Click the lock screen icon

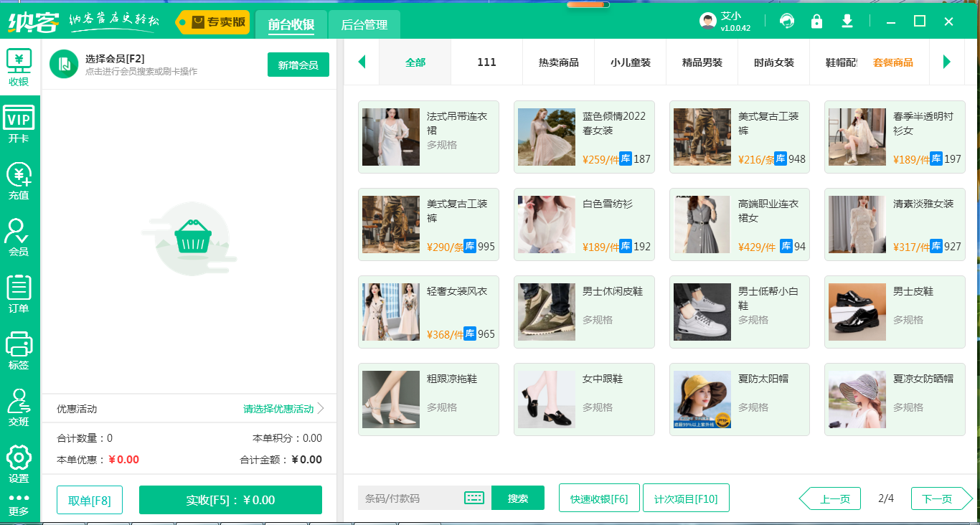(816, 22)
